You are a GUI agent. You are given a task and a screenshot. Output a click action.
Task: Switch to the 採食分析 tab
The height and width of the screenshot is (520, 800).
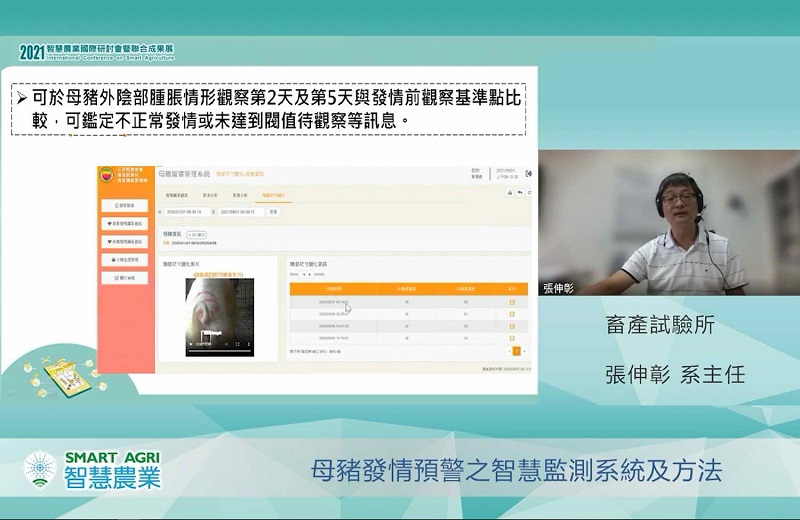tap(240, 195)
